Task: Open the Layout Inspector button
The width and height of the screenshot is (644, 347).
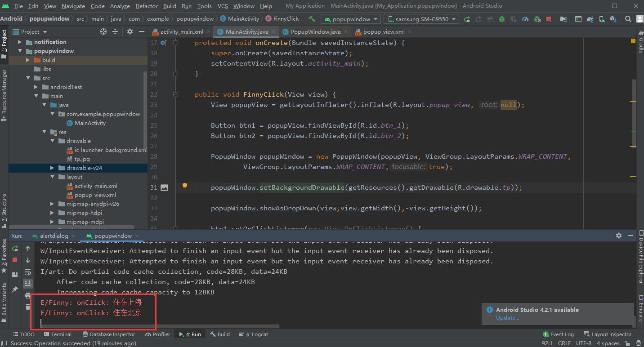Action: pyautogui.click(x=608, y=334)
